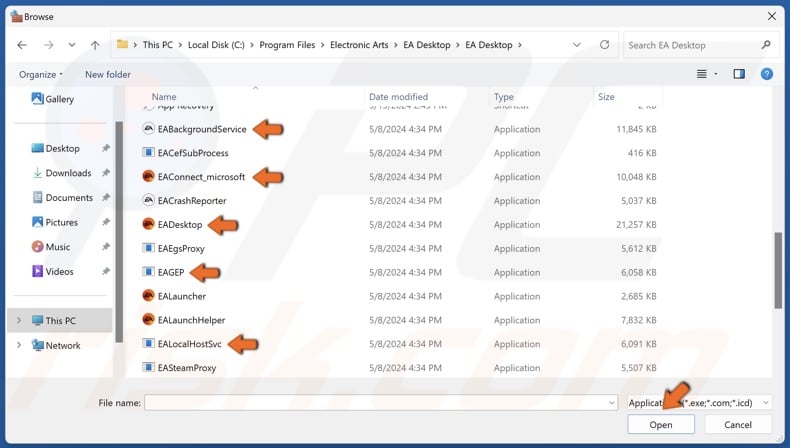Select the EALocalHostSvc file icon

(148, 344)
